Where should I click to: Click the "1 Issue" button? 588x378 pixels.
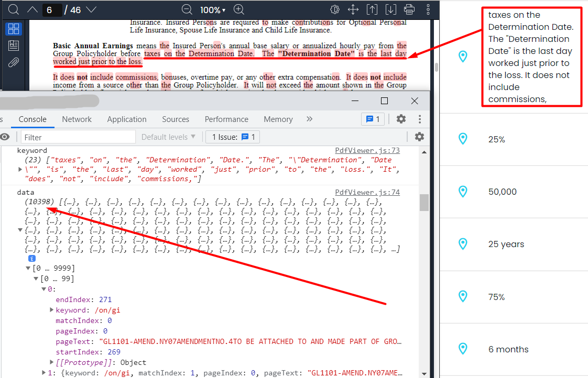point(232,137)
